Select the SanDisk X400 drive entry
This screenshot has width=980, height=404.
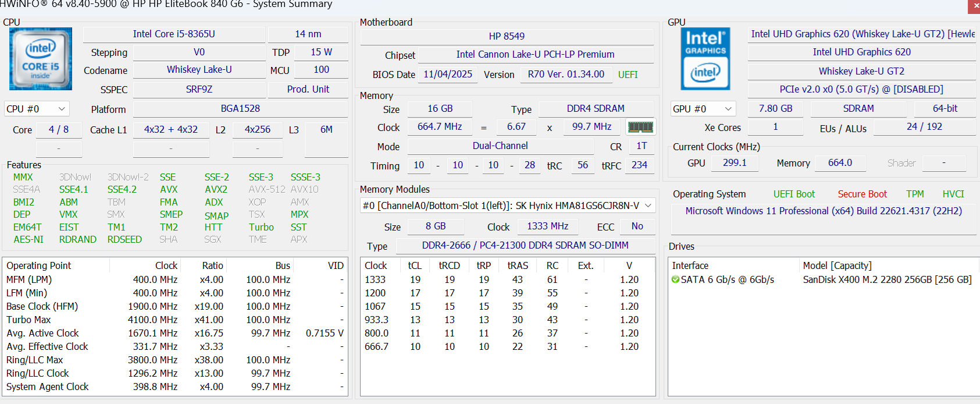click(x=886, y=279)
